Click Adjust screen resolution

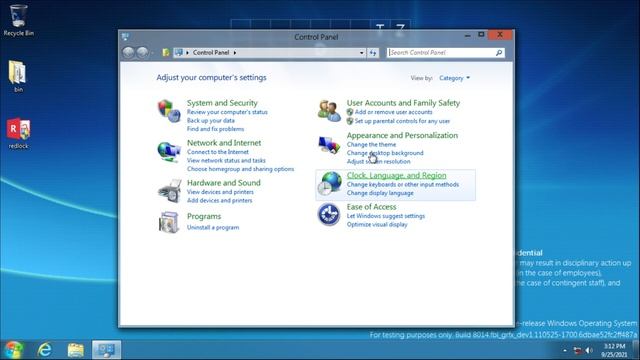click(379, 162)
